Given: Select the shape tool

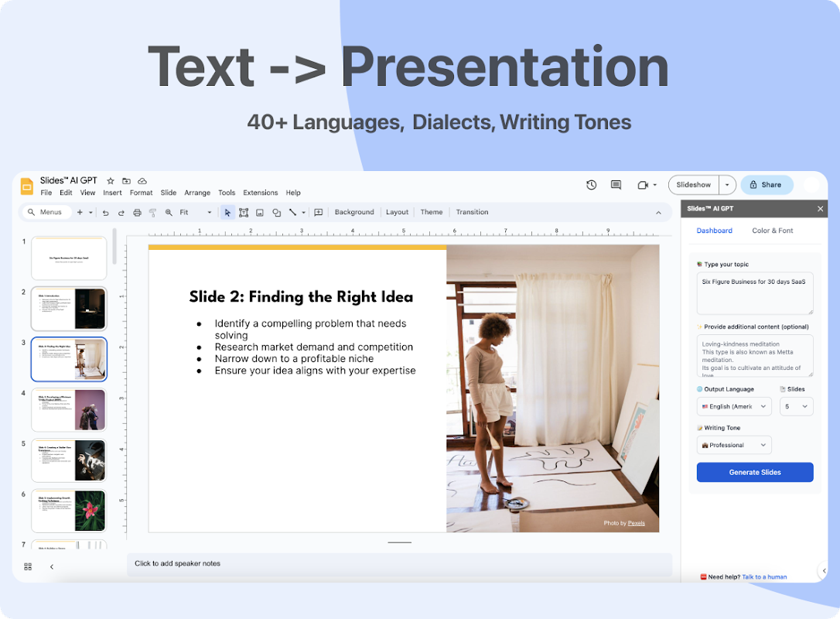Looking at the screenshot, I should [x=276, y=213].
